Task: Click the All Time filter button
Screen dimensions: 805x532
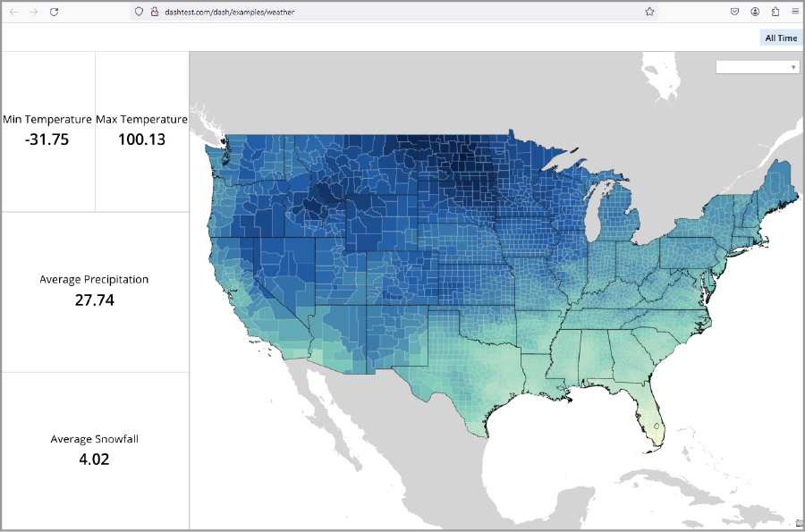Action: [x=780, y=38]
